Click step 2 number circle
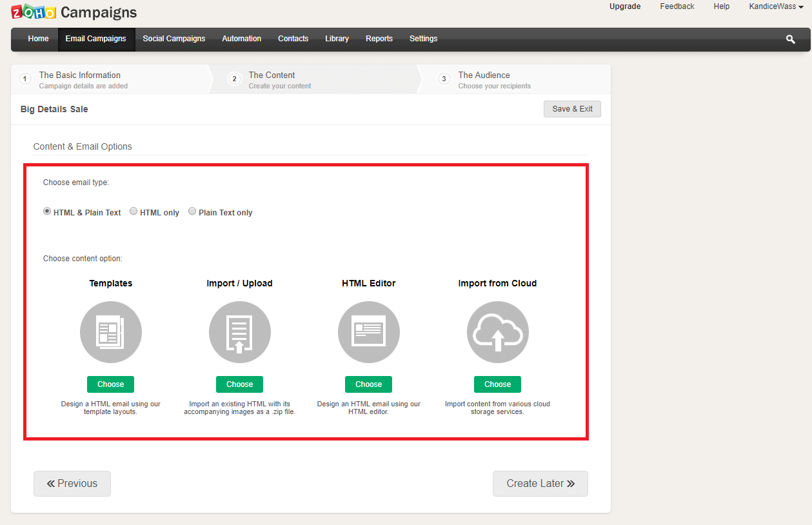Image resolution: width=812 pixels, height=525 pixels. coord(235,79)
